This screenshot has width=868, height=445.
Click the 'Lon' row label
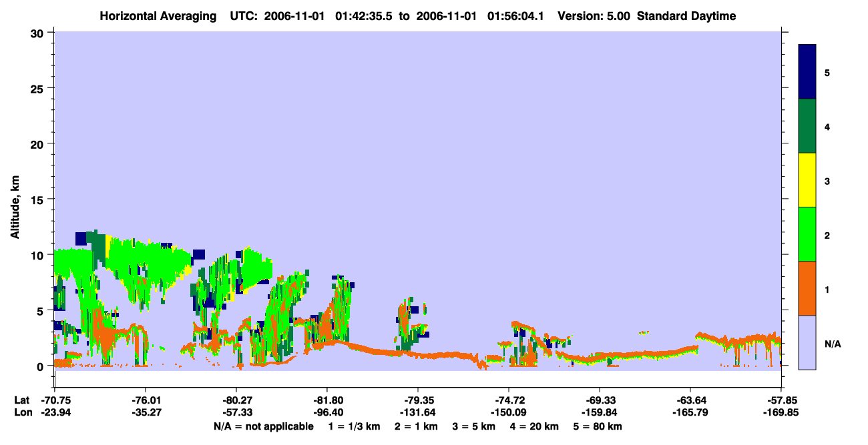click(22, 412)
